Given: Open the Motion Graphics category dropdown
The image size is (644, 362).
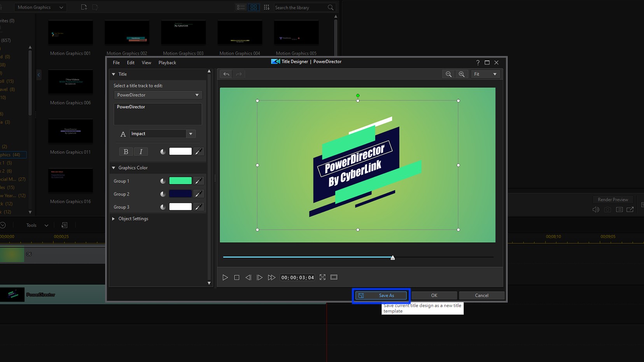Looking at the screenshot, I should click(x=40, y=7).
